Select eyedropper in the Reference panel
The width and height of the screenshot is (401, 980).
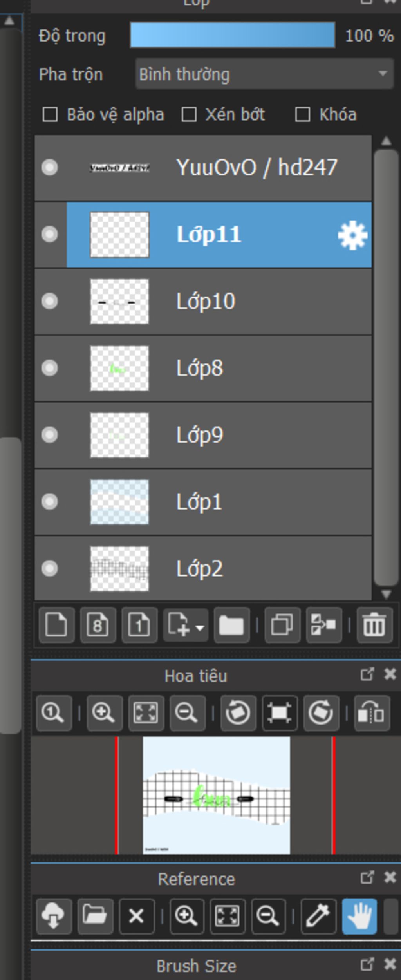(318, 916)
